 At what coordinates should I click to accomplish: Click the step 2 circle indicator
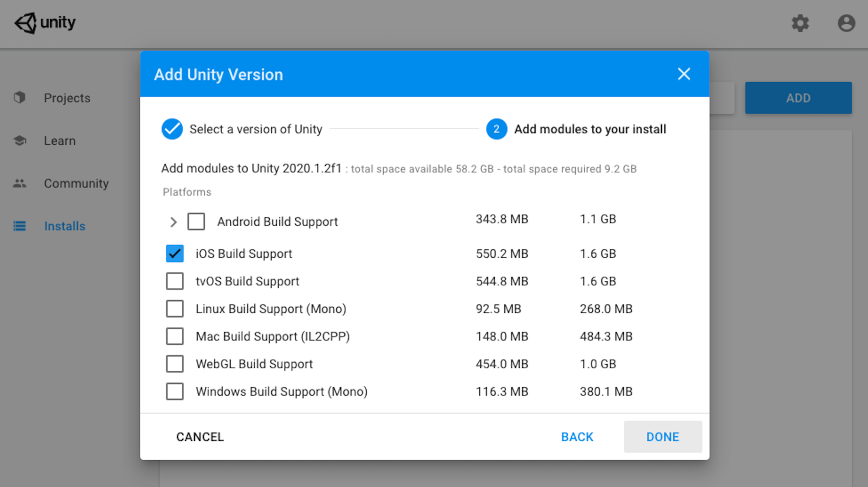coord(496,129)
